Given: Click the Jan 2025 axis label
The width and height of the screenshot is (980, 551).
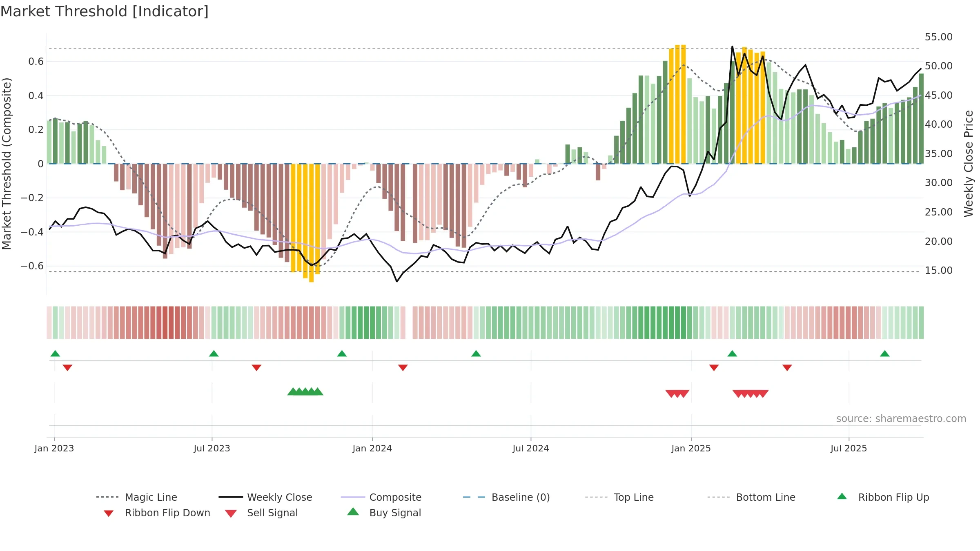Looking at the screenshot, I should [x=691, y=449].
